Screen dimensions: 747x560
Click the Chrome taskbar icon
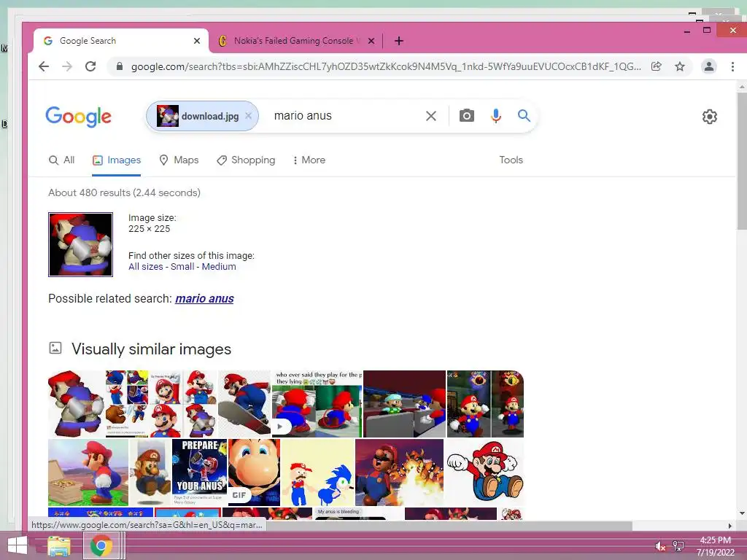(101, 545)
